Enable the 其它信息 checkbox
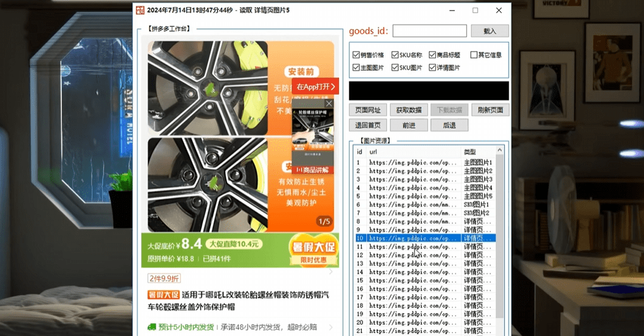Screen dimensions: 644x336 point(474,54)
